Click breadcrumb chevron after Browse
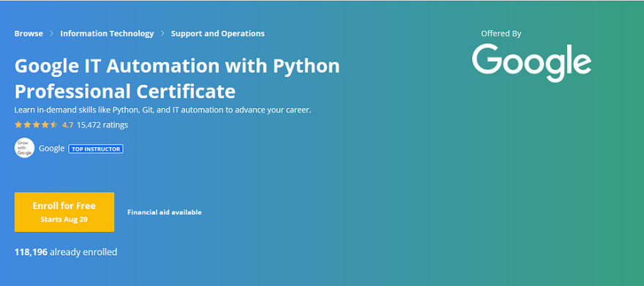 pos(51,34)
